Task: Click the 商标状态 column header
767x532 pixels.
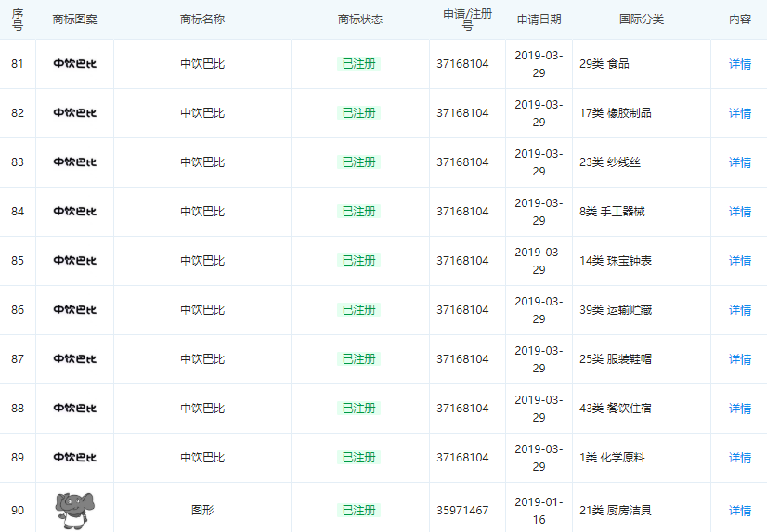Action: [x=359, y=19]
